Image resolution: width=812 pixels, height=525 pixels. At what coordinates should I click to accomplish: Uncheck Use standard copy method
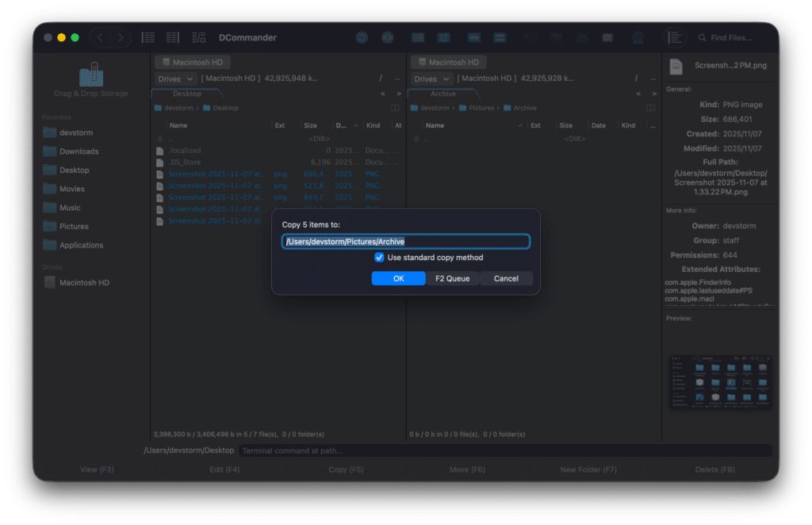coord(379,258)
